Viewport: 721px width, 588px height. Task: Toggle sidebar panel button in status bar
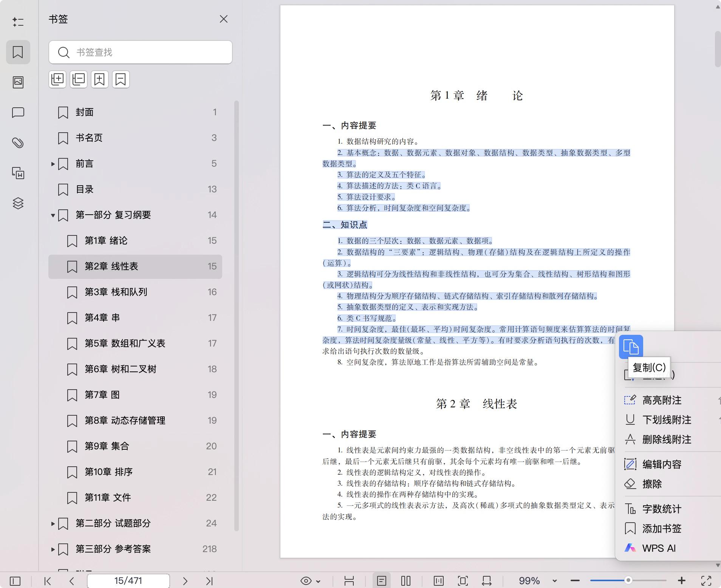[15, 581]
